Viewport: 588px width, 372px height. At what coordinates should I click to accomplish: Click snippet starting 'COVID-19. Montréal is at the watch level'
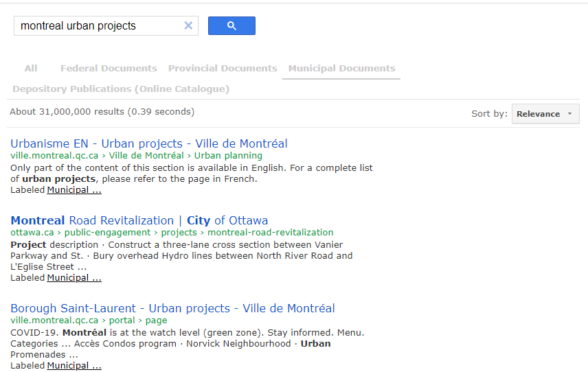(x=188, y=344)
